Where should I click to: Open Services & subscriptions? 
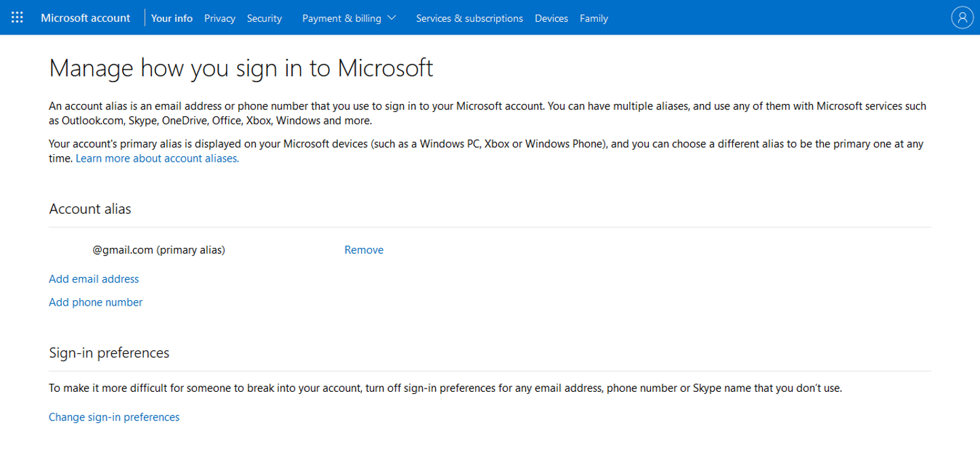[470, 18]
